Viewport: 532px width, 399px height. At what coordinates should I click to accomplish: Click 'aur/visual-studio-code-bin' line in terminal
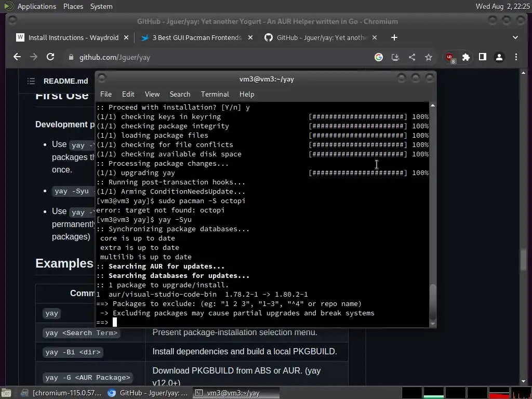click(202, 294)
